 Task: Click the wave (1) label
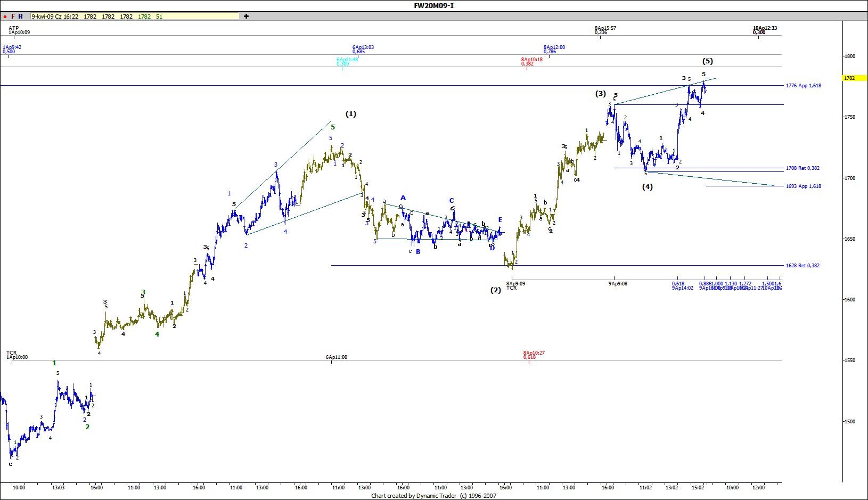350,114
